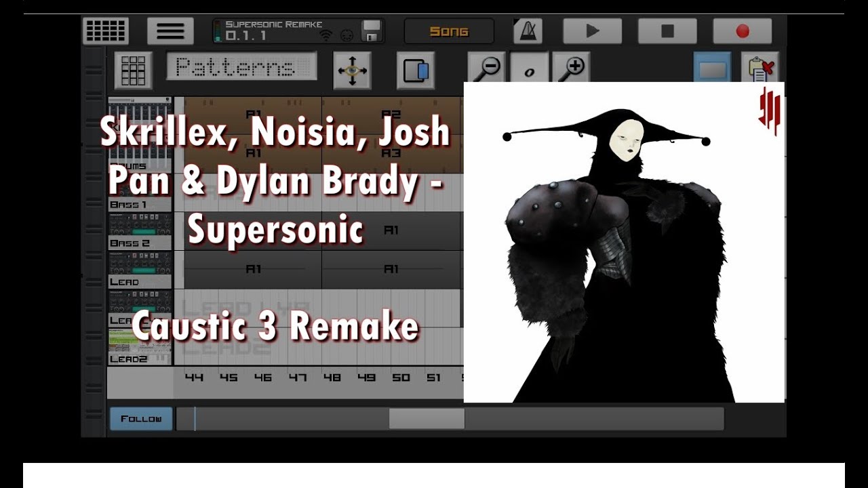Click the copy pattern blocks icon
This screenshot has width=868, height=488.
(416, 70)
